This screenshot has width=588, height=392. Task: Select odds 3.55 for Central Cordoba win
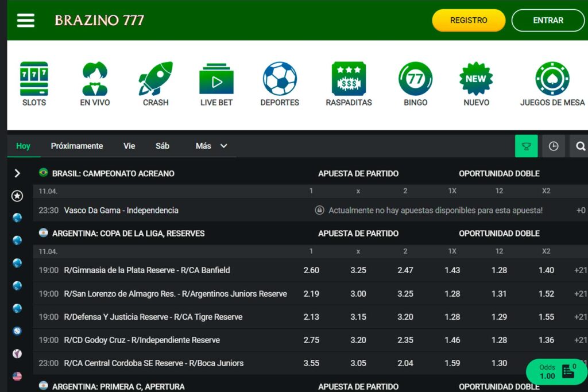(311, 363)
